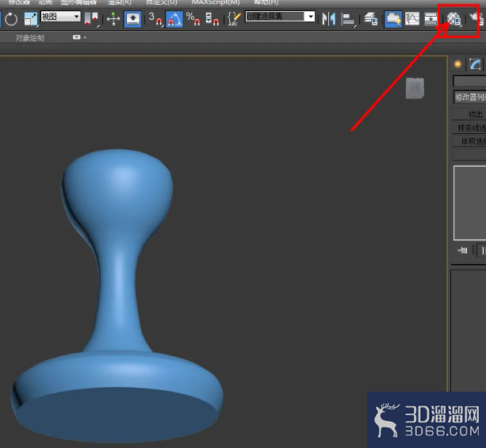Toggle Angle Snap
The image size is (486, 448).
pos(174,19)
